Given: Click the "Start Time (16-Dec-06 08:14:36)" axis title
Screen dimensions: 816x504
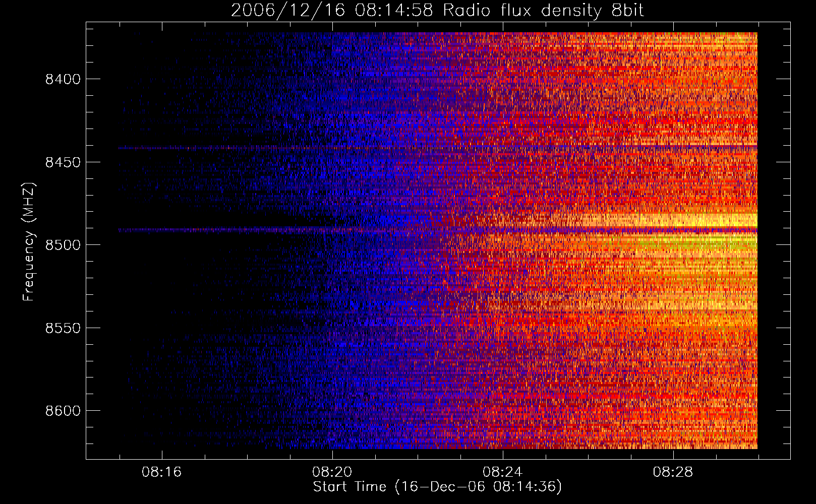Looking at the screenshot, I should tap(437, 487).
